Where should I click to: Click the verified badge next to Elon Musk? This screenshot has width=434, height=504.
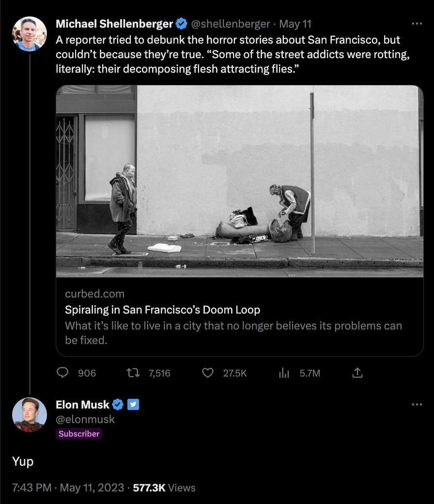tap(118, 405)
